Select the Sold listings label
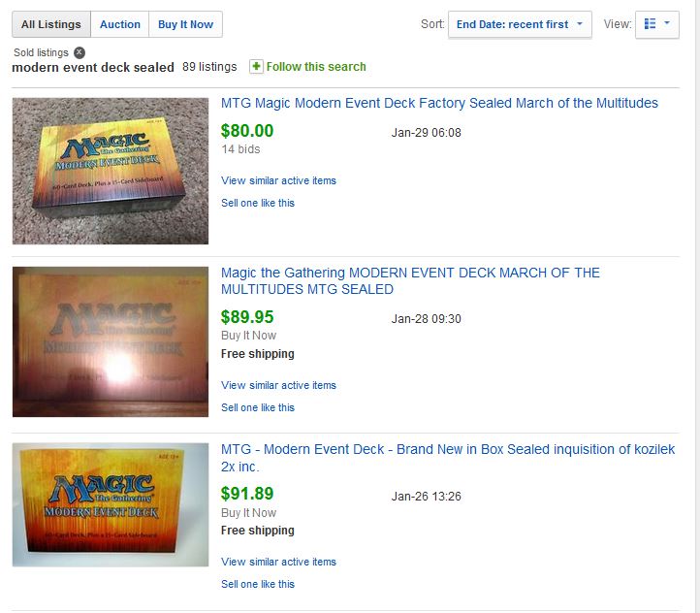 point(41,52)
